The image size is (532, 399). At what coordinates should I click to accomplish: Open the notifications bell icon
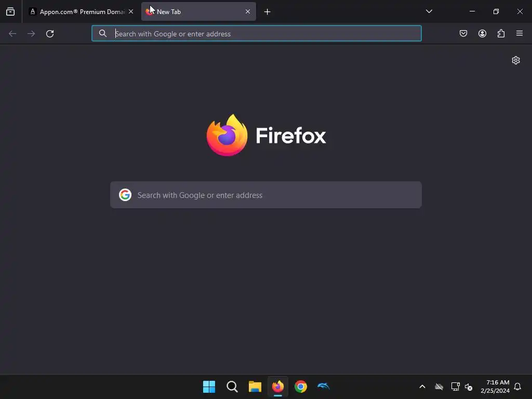tap(517, 387)
